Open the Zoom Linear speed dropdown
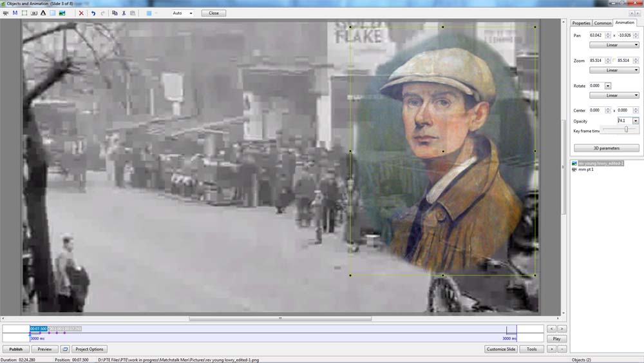 [614, 70]
